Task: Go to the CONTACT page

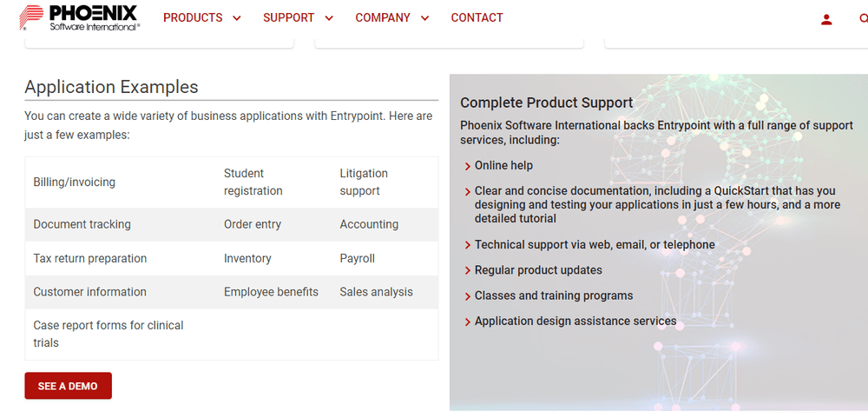Action: tap(477, 17)
